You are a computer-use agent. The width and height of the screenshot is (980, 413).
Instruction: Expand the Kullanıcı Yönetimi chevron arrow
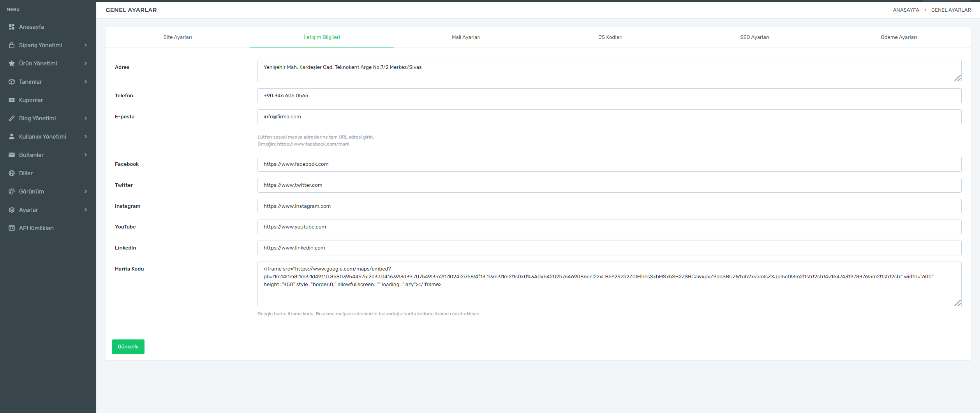pyautogui.click(x=86, y=137)
